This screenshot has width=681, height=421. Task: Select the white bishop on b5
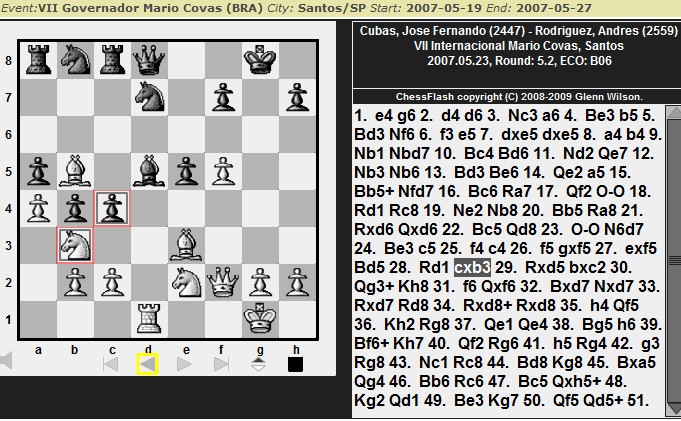tap(75, 172)
